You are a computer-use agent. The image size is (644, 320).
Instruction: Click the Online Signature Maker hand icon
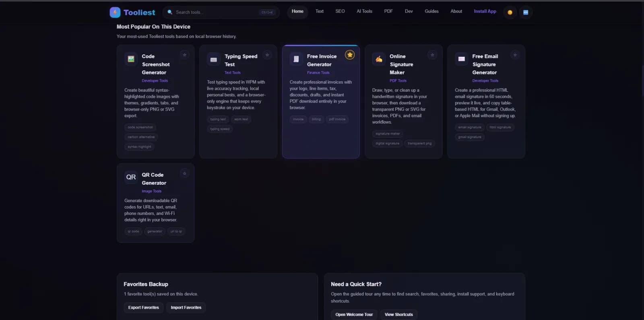tap(379, 59)
